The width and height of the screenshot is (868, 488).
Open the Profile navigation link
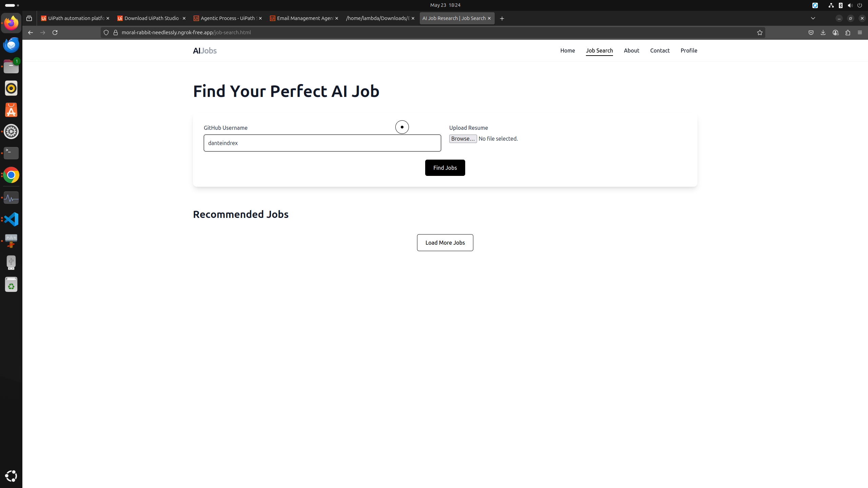coord(689,50)
